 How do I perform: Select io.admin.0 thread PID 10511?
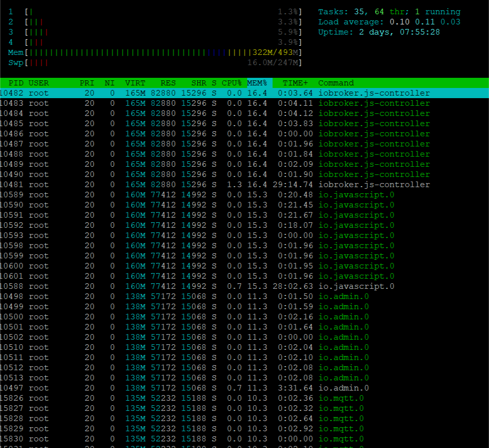click(x=244, y=357)
